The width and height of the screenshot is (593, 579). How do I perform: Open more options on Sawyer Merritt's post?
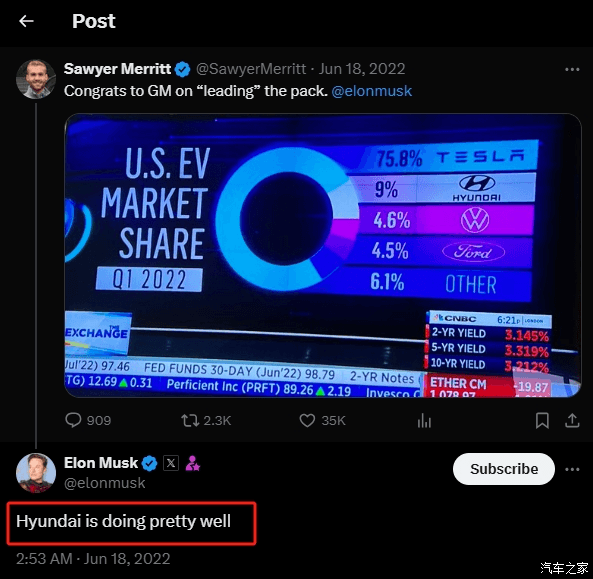[572, 69]
